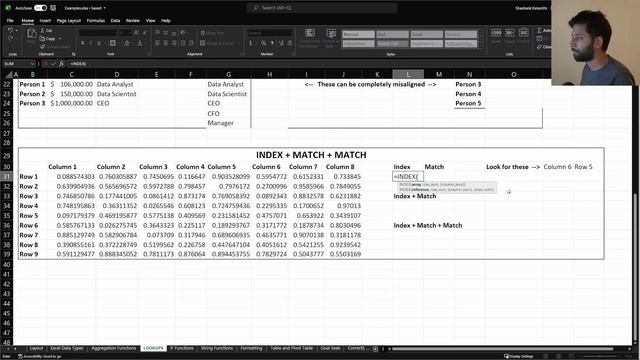Click the 'Row 5' lookup value cell

pyautogui.click(x=583, y=167)
